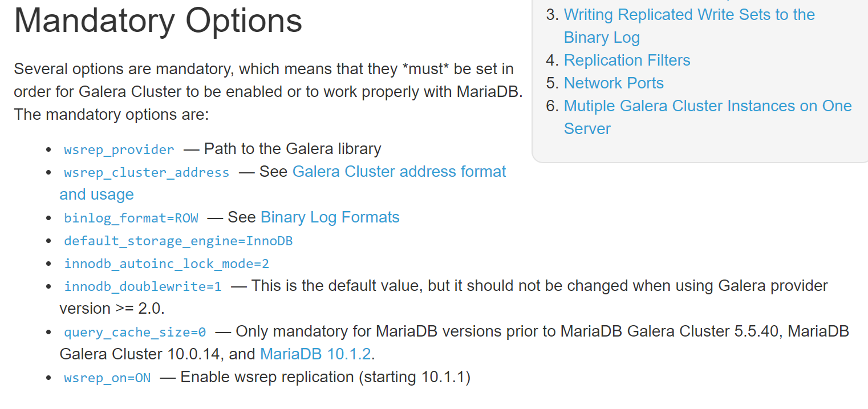Open Galera Cluster address format and usage
Image resolution: width=868 pixels, height=409 pixels.
click(399, 172)
